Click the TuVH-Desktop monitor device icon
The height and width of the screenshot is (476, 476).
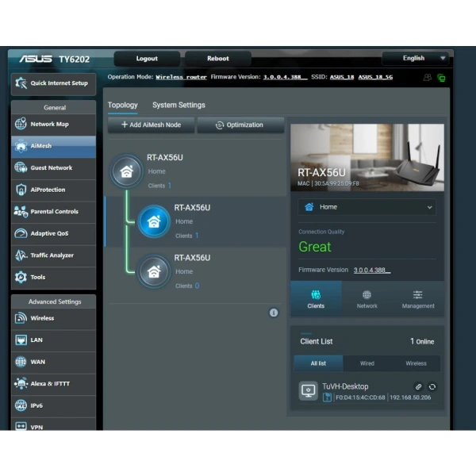point(309,390)
